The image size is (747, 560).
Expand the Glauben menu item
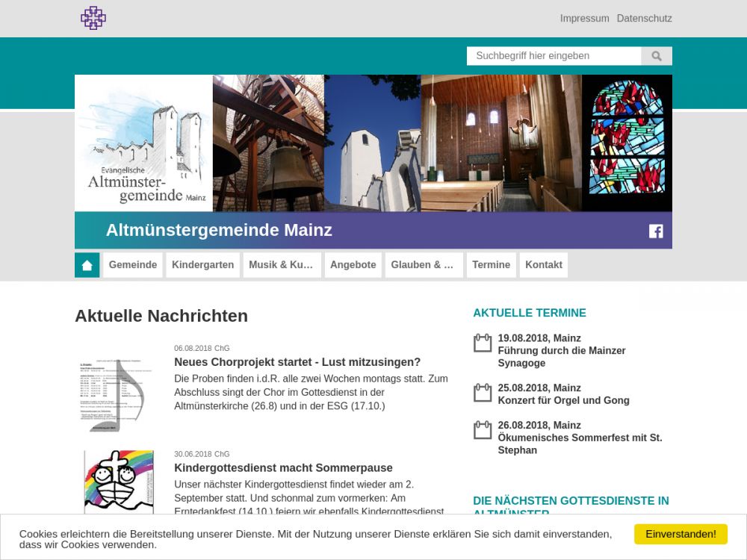[x=423, y=265]
